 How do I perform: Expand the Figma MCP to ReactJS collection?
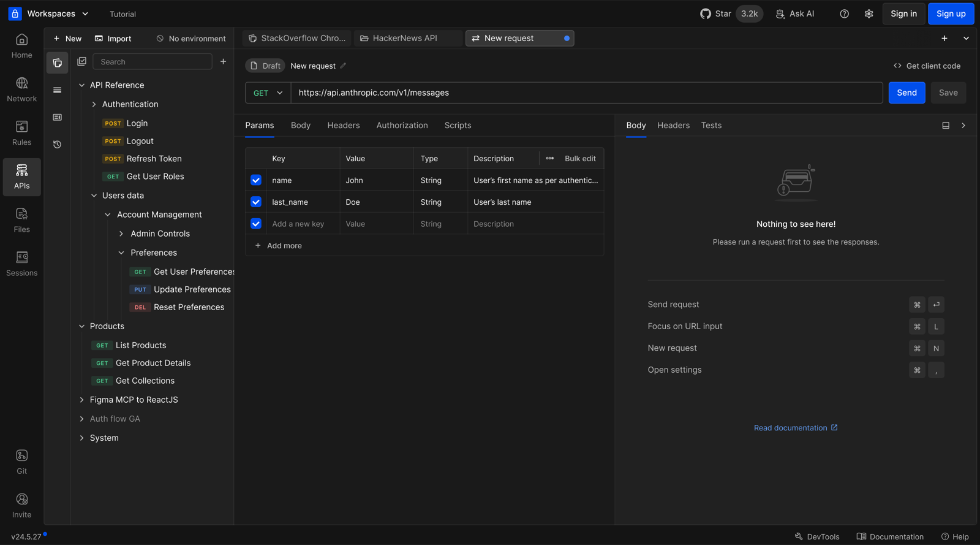[81, 400]
